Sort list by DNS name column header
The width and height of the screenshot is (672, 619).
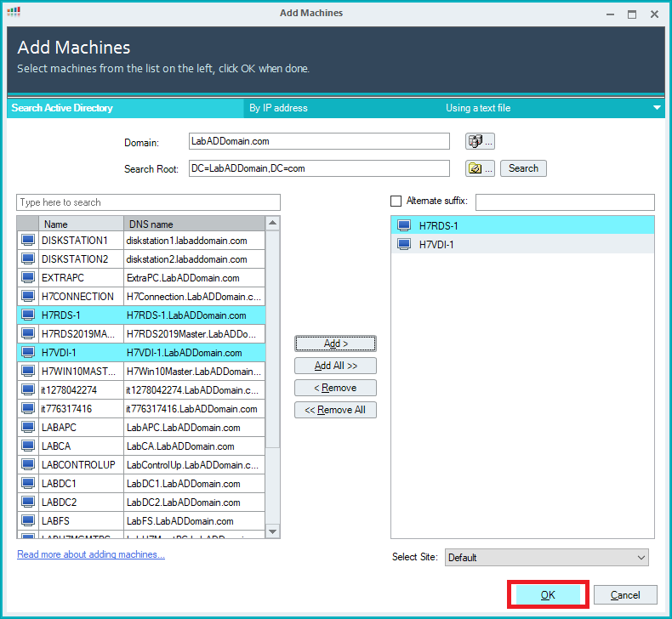tap(194, 224)
